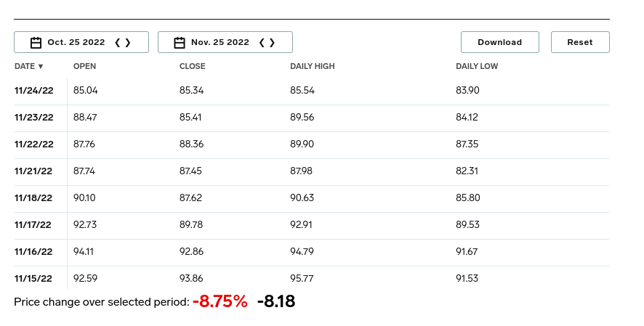Select the 11/24/22 date row
644x326 pixels.
312,91
